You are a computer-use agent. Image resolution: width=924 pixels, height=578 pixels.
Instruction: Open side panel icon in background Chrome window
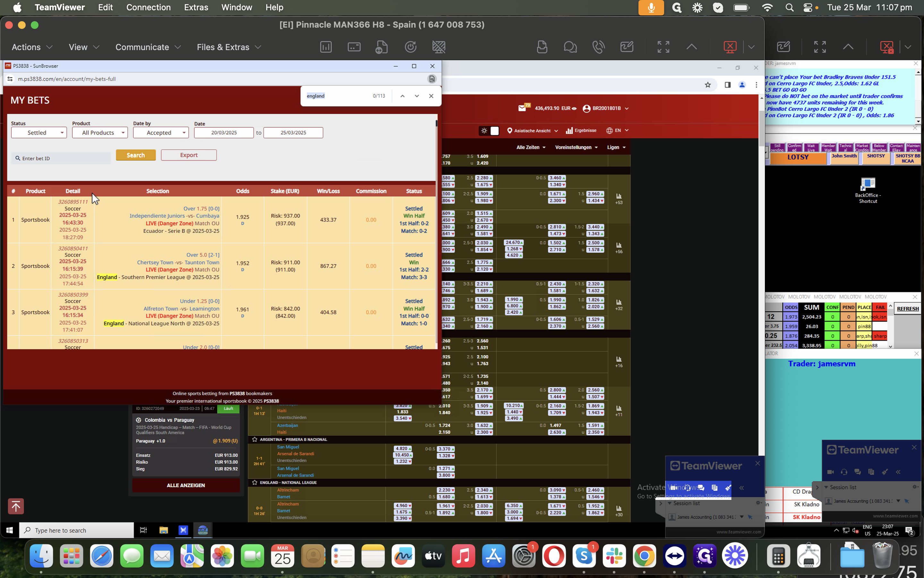(x=727, y=85)
